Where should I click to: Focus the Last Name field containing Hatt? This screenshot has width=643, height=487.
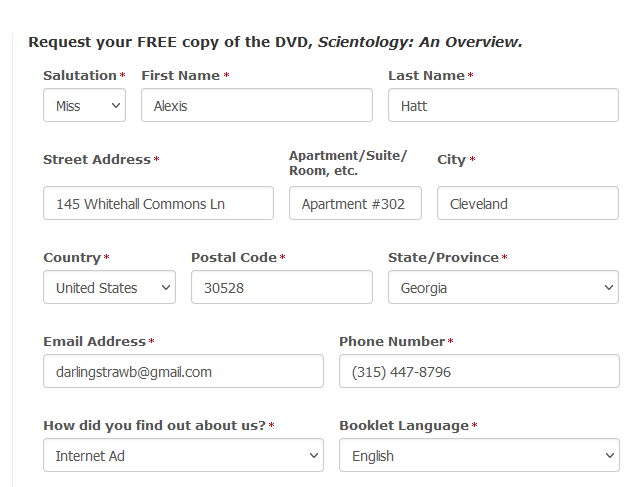pos(503,105)
